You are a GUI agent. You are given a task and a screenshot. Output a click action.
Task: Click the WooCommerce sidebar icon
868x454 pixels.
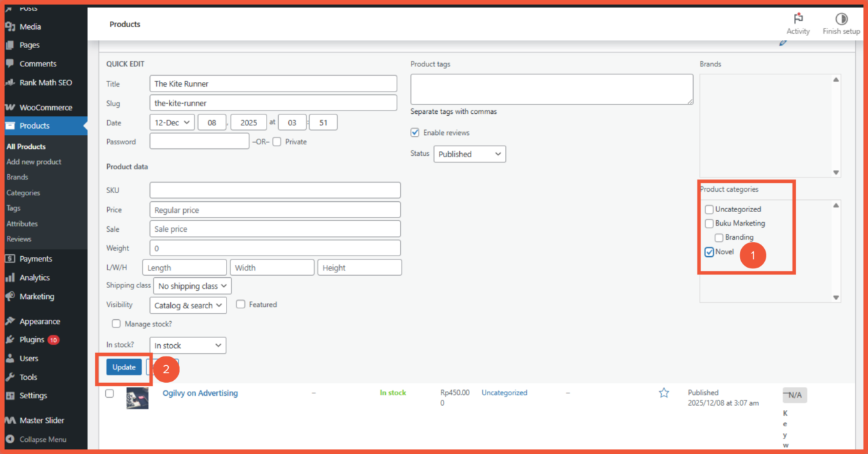(x=10, y=108)
